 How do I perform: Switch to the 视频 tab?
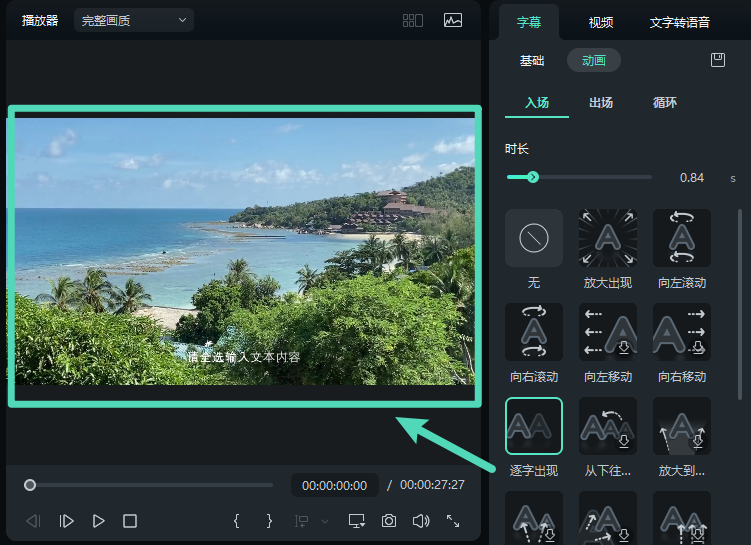(601, 22)
